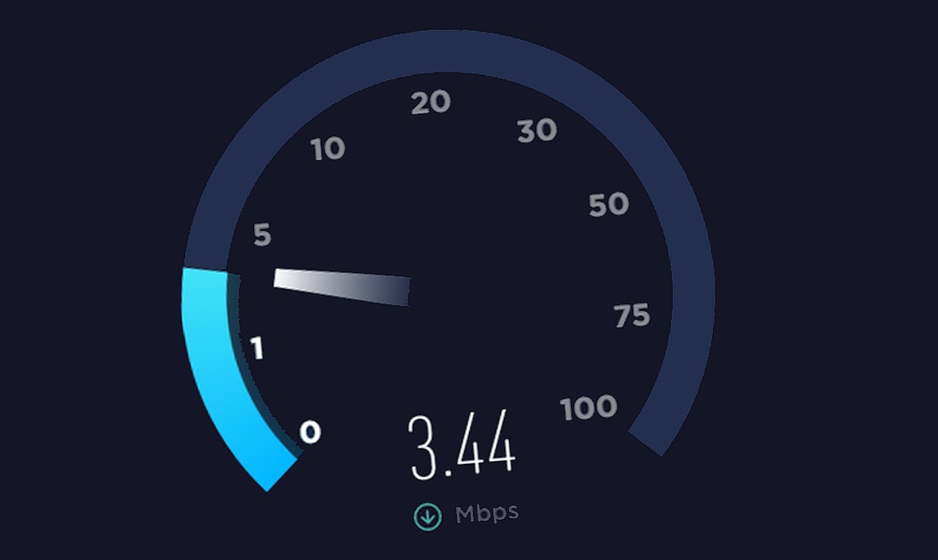Click the bright tip of the needle
This screenshot has width=938, height=560.
(282, 279)
